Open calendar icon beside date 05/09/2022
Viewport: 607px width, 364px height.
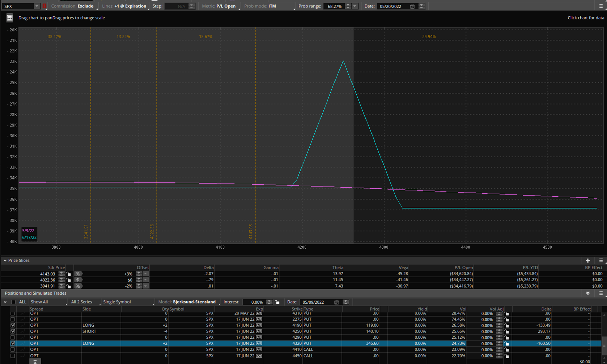[x=336, y=302]
